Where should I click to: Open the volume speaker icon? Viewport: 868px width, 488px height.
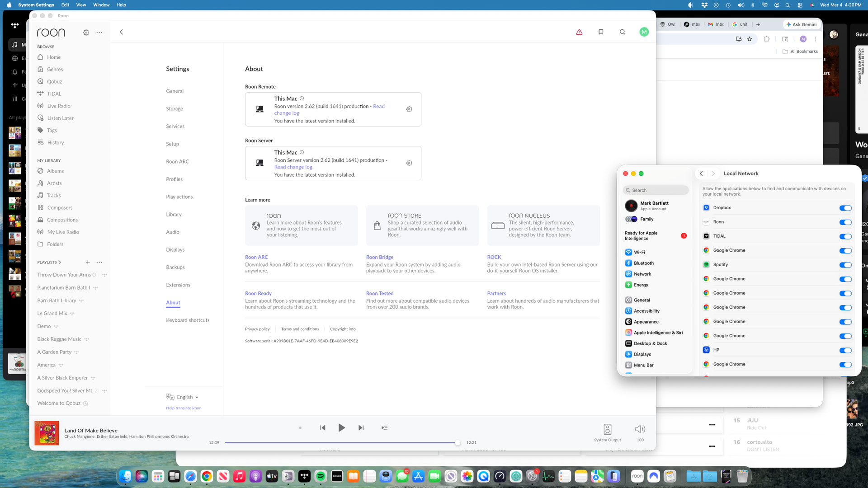(640, 429)
